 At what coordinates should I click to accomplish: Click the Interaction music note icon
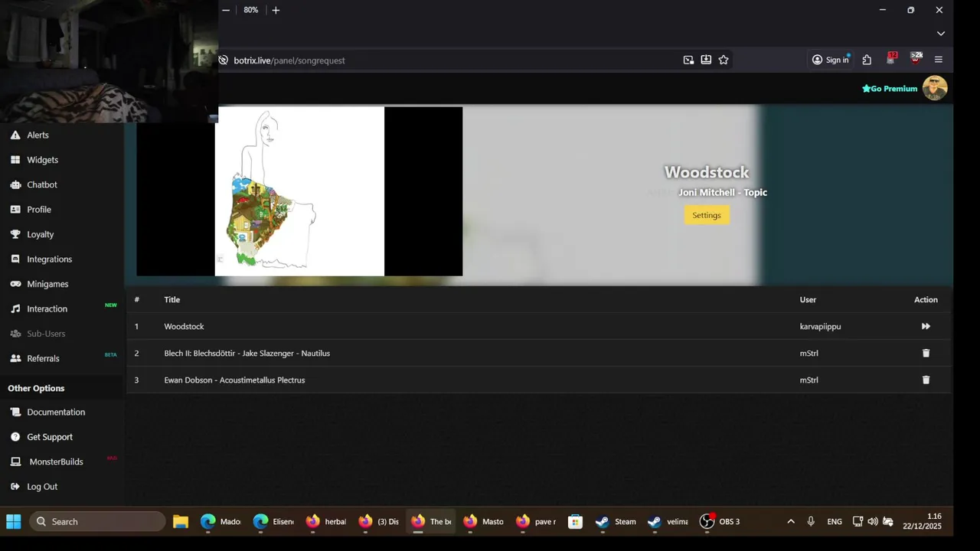pos(15,309)
